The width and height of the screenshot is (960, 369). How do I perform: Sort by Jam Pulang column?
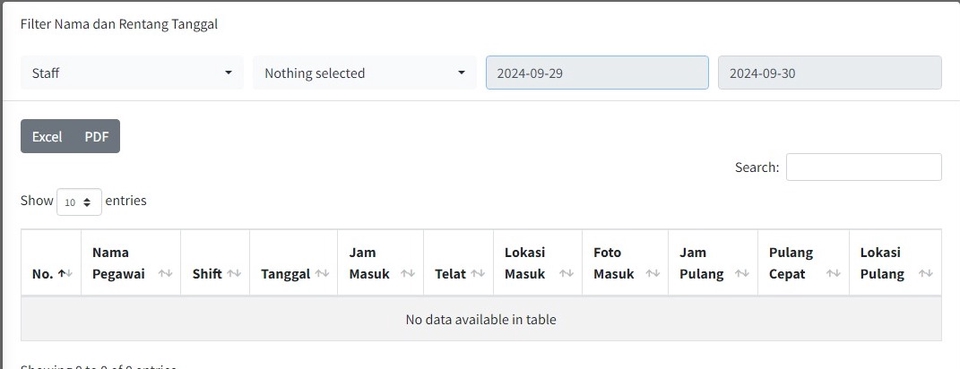[x=713, y=263]
